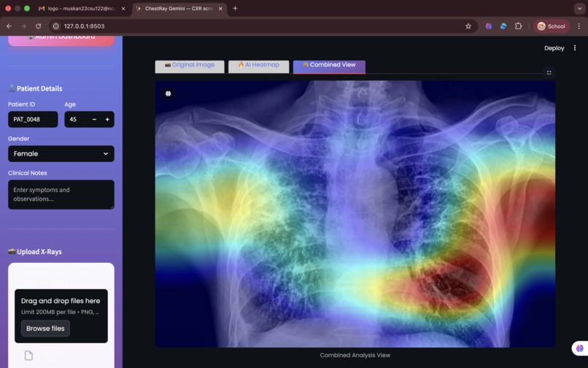Open the floating brain assistant icon
Viewport: 588px width, 368px height.
pos(579,348)
